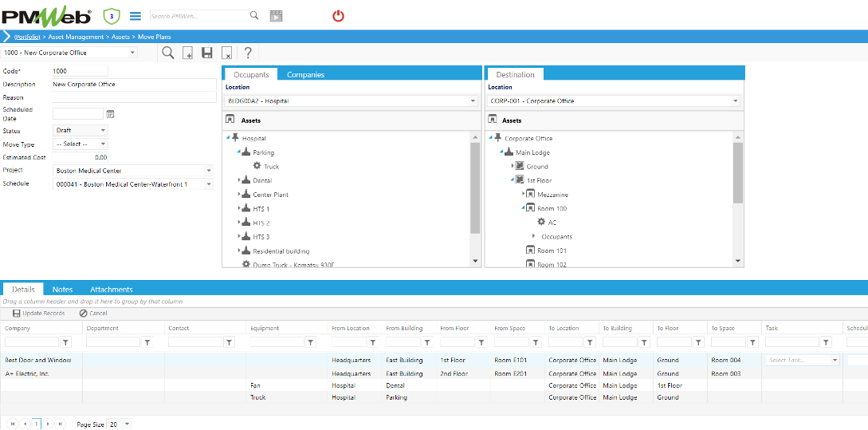The height and width of the screenshot is (430, 868).
Task: Expand the blue navigation arrow beside breadcrumb
Action: (x=6, y=37)
